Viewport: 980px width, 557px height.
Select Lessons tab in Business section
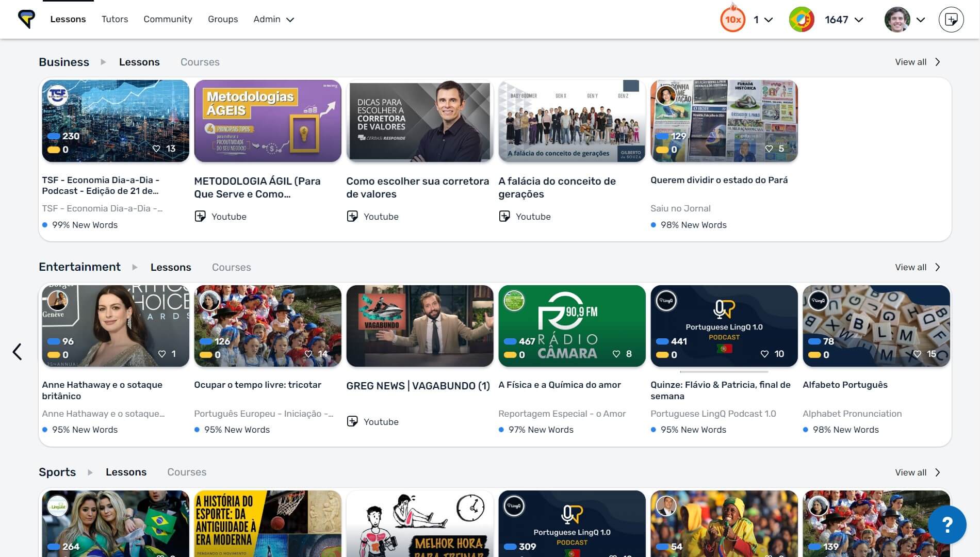coord(139,62)
